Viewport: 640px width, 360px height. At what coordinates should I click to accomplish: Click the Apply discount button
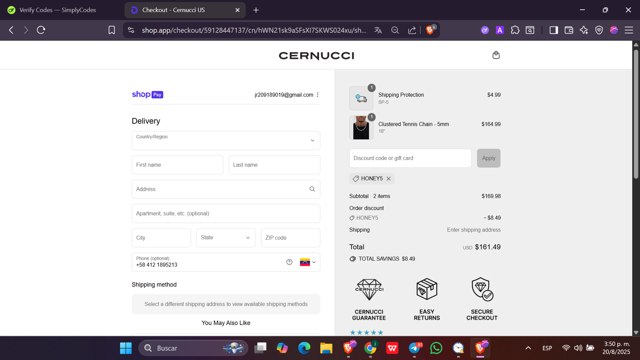pos(489,158)
